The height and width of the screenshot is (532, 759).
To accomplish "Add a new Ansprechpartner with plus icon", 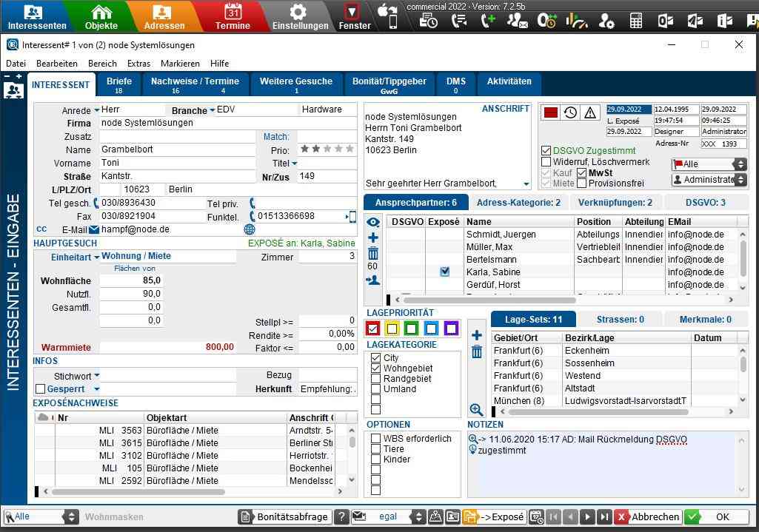I will pos(373,238).
